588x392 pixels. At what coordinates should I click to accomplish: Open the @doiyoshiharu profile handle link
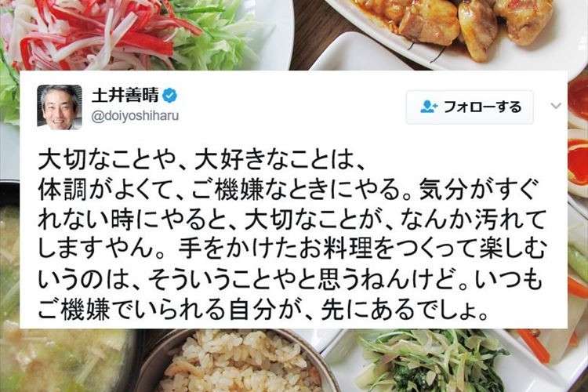[135, 116]
